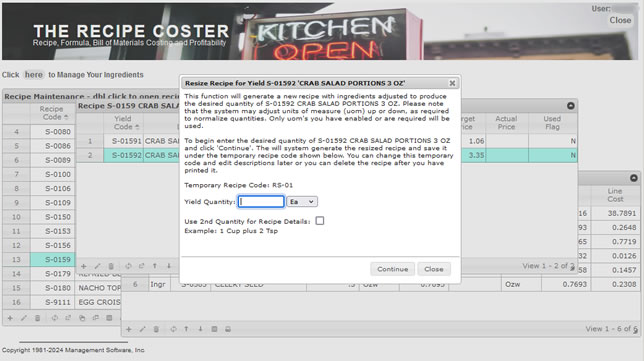The width and height of the screenshot is (644, 361).
Task: Sort by Yield Code column header
Action: coord(123,123)
